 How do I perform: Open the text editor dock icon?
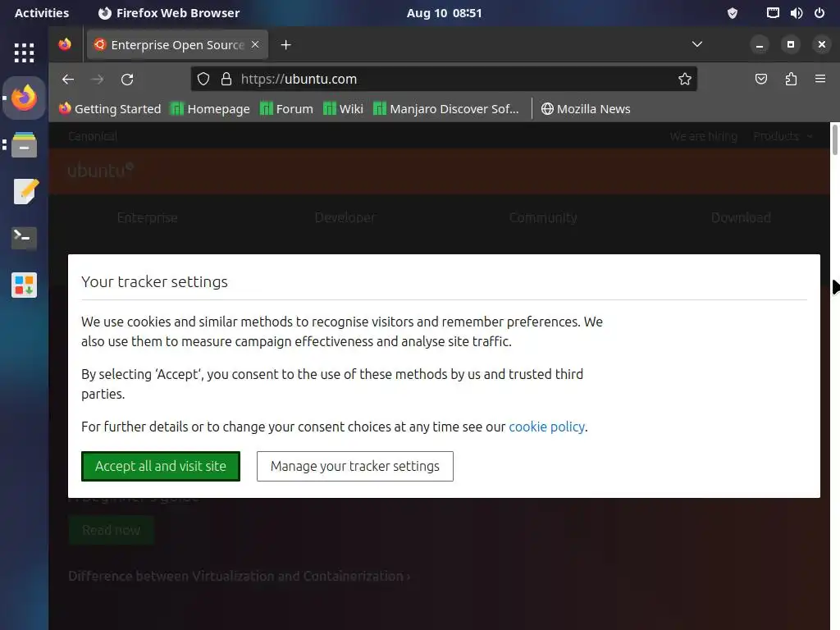click(24, 191)
